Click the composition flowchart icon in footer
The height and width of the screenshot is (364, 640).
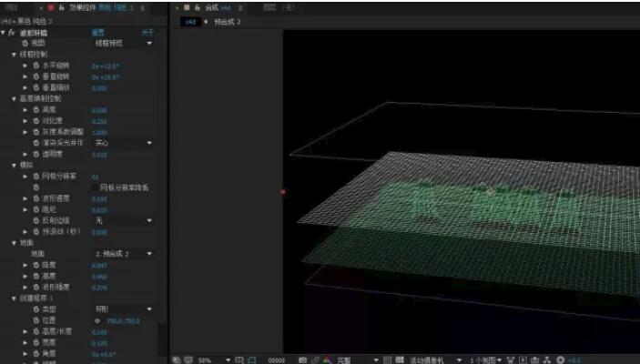click(547, 360)
